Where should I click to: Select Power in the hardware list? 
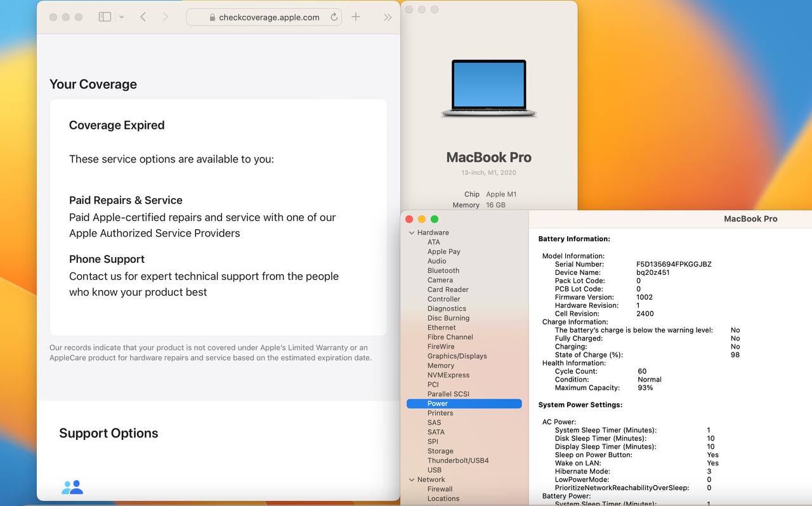click(437, 404)
